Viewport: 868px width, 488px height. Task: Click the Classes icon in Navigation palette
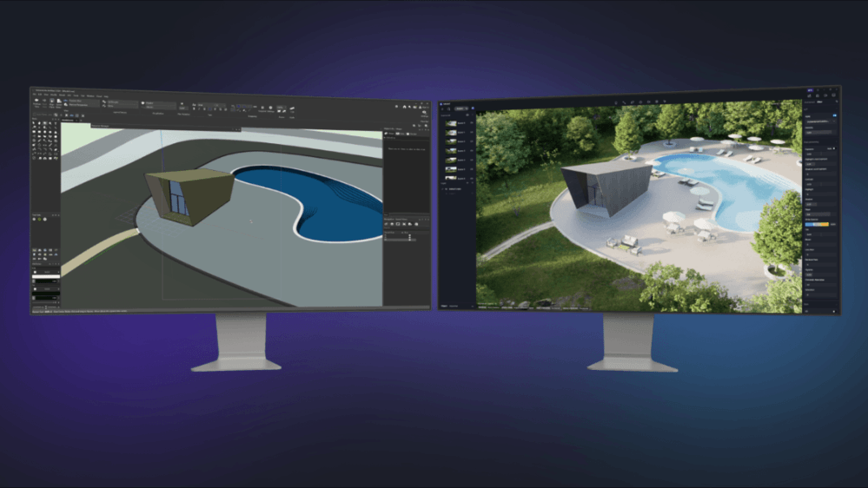click(386, 224)
